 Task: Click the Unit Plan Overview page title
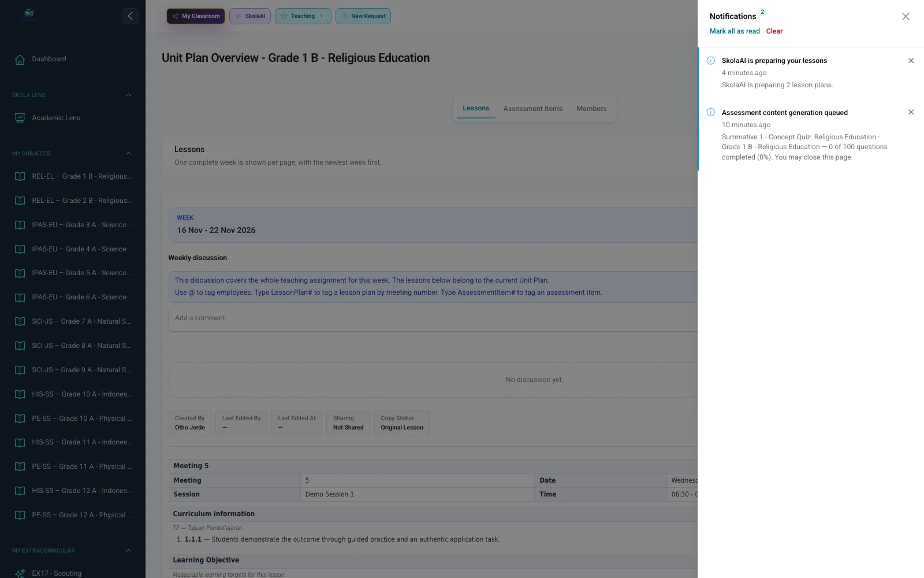click(x=296, y=58)
